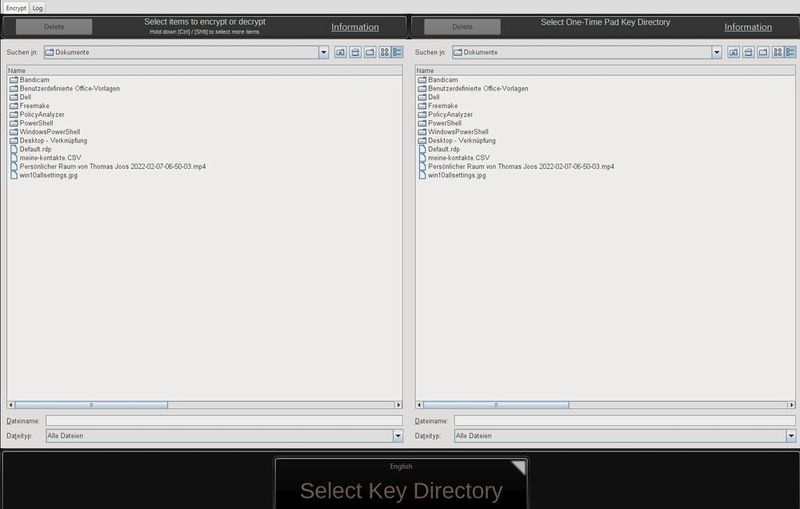Go up one level in key directory browser
Image resolution: width=800 pixels, height=509 pixels.
[x=733, y=52]
